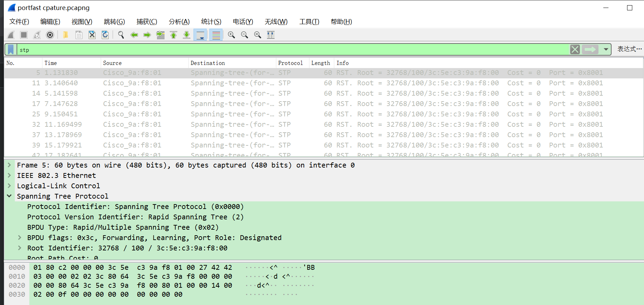Reset text to normal size
This screenshot has width=644, height=305.
point(258,35)
